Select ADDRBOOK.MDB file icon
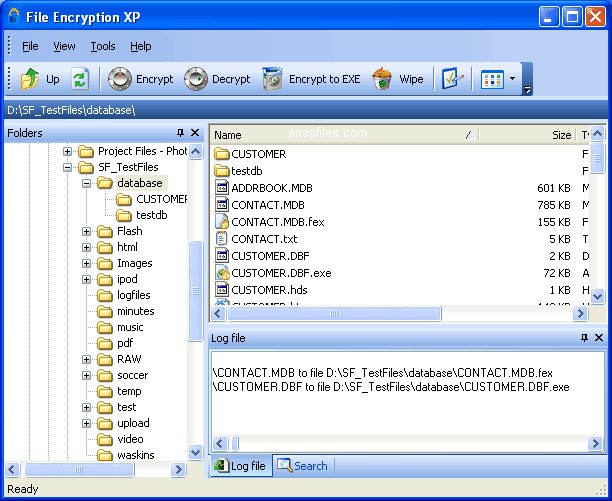Viewport: 612px width, 501px height. [222, 188]
